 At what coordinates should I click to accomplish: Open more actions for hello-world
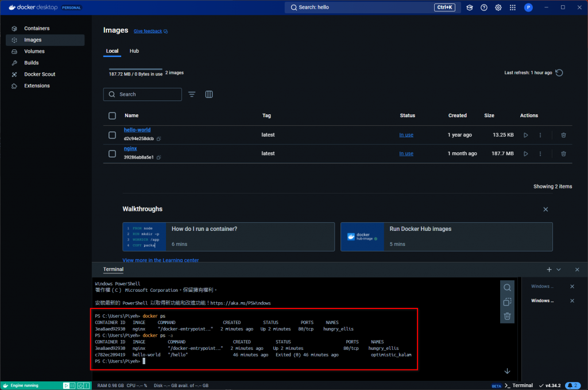pos(540,135)
